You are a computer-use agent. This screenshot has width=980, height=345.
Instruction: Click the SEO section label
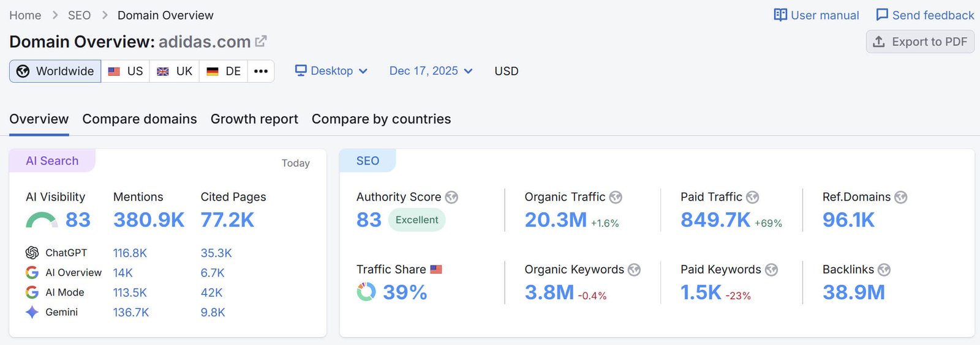coord(367,161)
